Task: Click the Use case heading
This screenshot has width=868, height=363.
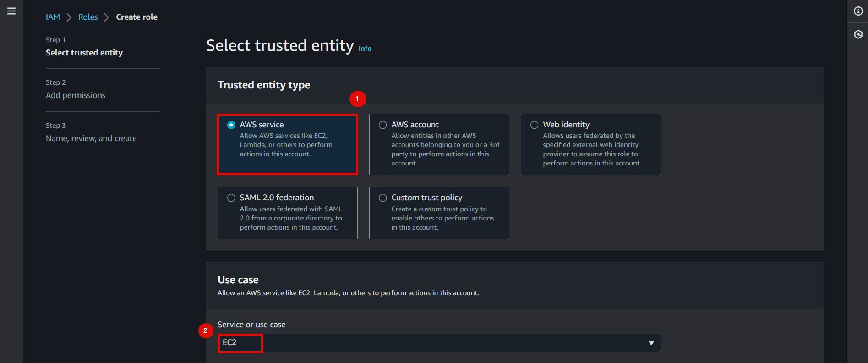Action: pyautogui.click(x=238, y=280)
